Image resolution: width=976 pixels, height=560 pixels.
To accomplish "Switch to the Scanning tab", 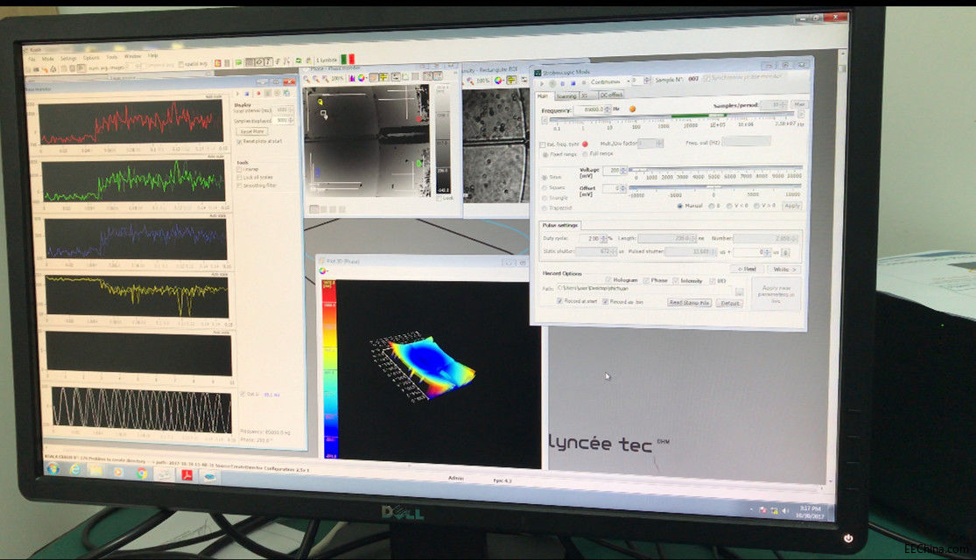I will [x=566, y=95].
